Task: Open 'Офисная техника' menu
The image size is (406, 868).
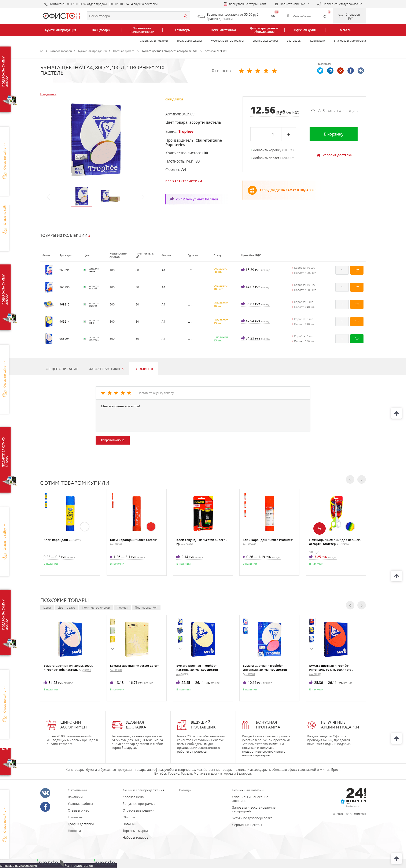Action: point(223,30)
